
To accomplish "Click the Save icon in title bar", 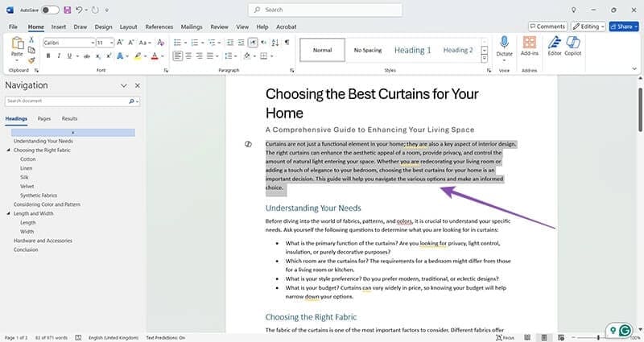I will pos(67,10).
